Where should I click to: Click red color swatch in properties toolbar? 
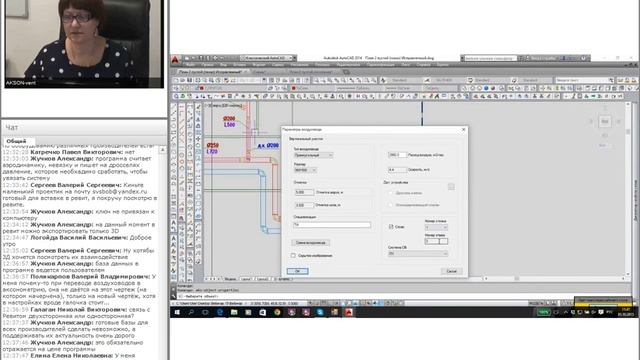[x=293, y=88]
